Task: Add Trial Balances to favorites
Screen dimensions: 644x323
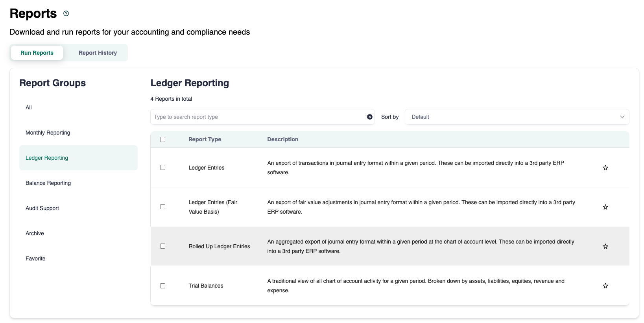Action: (x=605, y=286)
